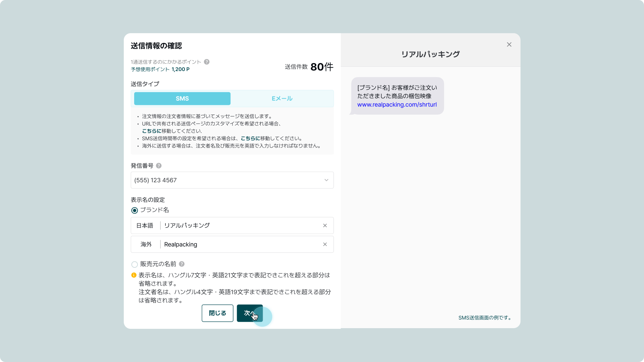Click the orange info warning icon
This screenshot has height=362, width=644.
click(134, 275)
